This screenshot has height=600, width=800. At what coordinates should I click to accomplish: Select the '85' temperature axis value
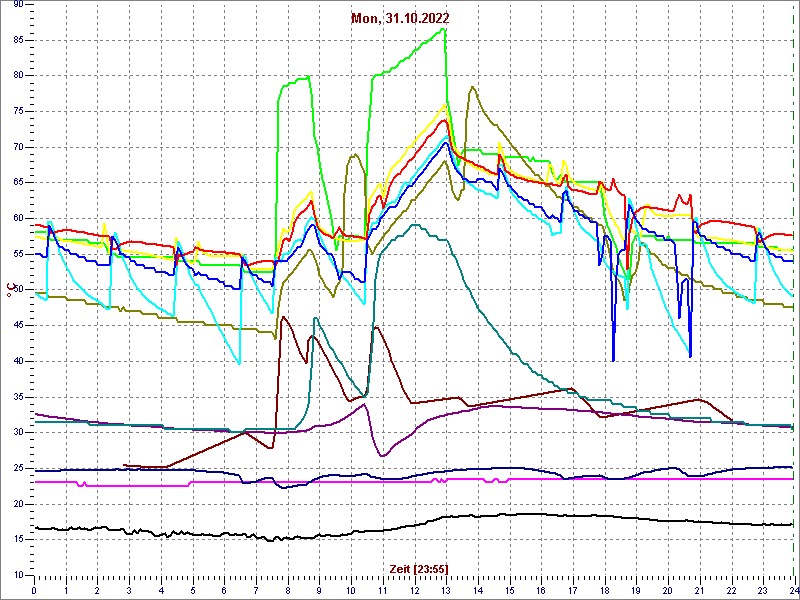18,40
